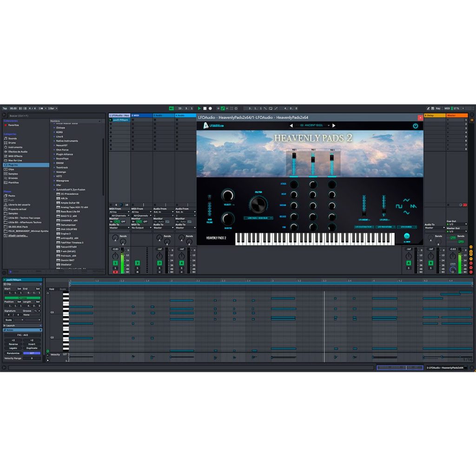
Task: Select the FabFilter Timeless 3 plug-in
Action: tap(72, 243)
